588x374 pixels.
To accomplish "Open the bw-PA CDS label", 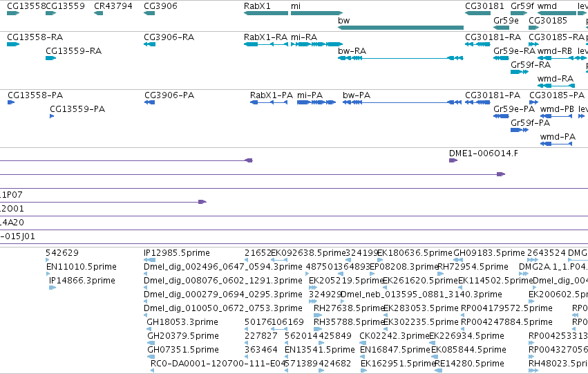I will click(x=357, y=95).
